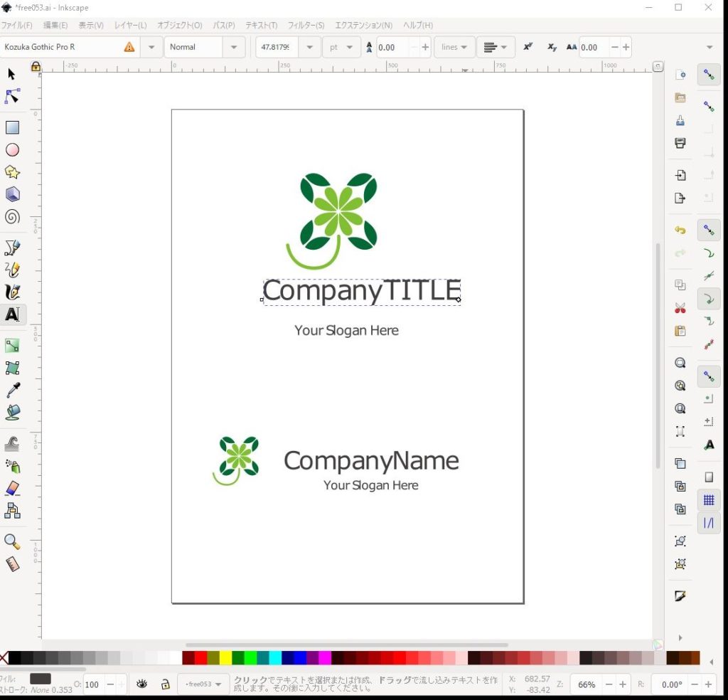This screenshot has height=700, width=728.
Task: Pick the Dropper color picker tool
Action: 12,390
